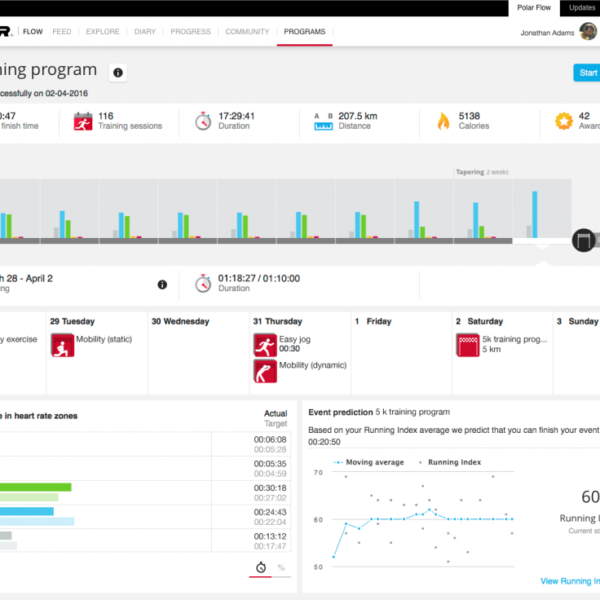
Task: Switch heart rate zones to time view
Action: click(x=259, y=567)
